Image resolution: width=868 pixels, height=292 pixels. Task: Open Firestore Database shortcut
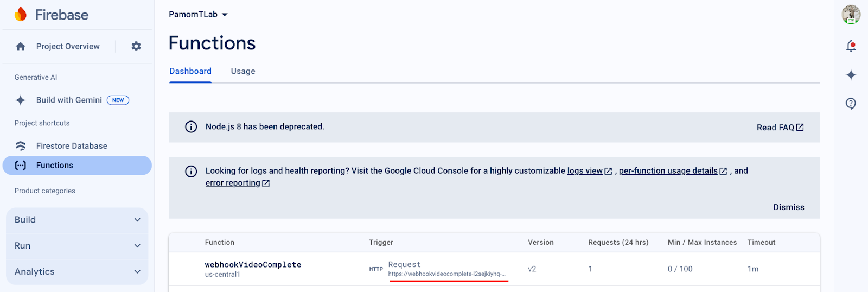coord(72,146)
